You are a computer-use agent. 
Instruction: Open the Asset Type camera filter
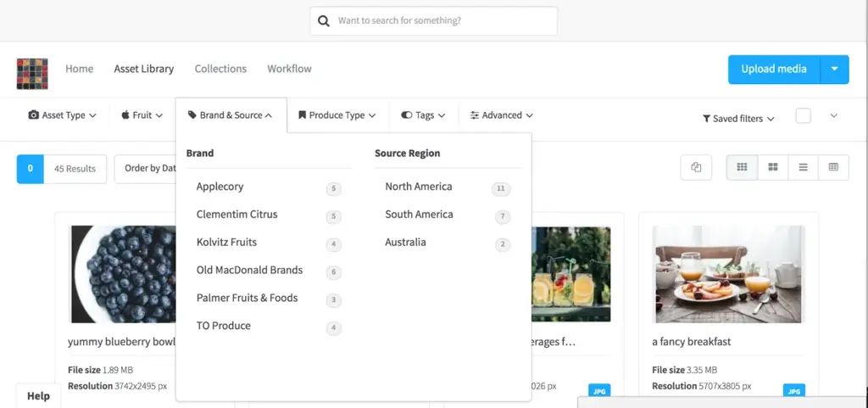(x=63, y=115)
